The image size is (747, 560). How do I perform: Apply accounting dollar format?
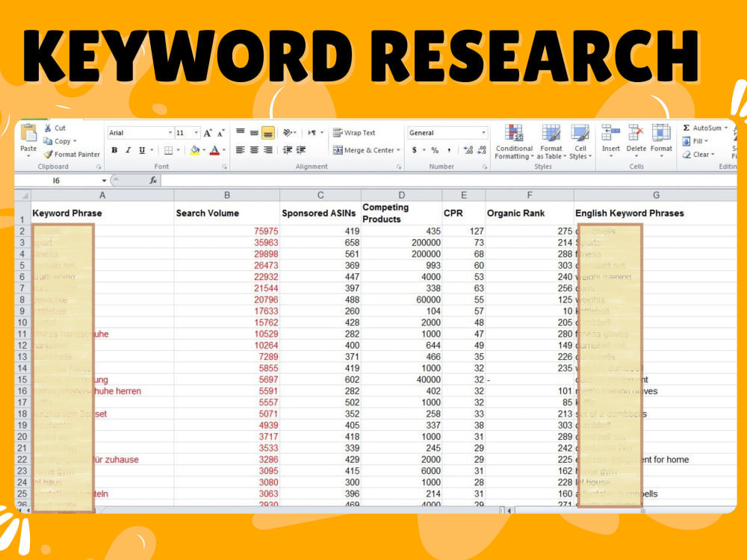click(x=414, y=150)
